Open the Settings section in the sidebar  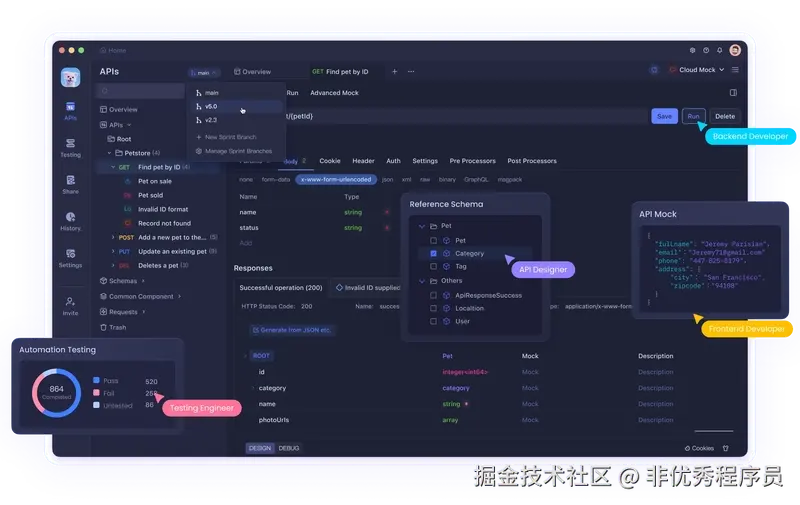(70, 258)
